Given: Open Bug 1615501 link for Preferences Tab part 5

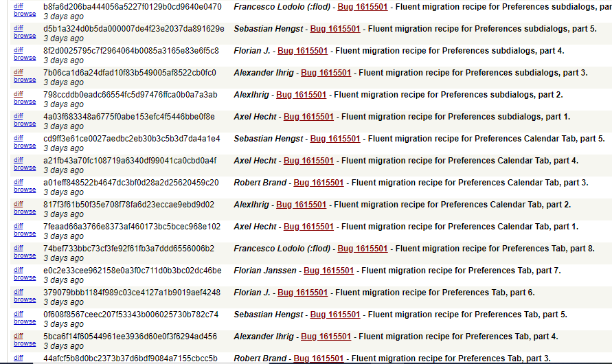Looking at the screenshot, I should tap(335, 315).
